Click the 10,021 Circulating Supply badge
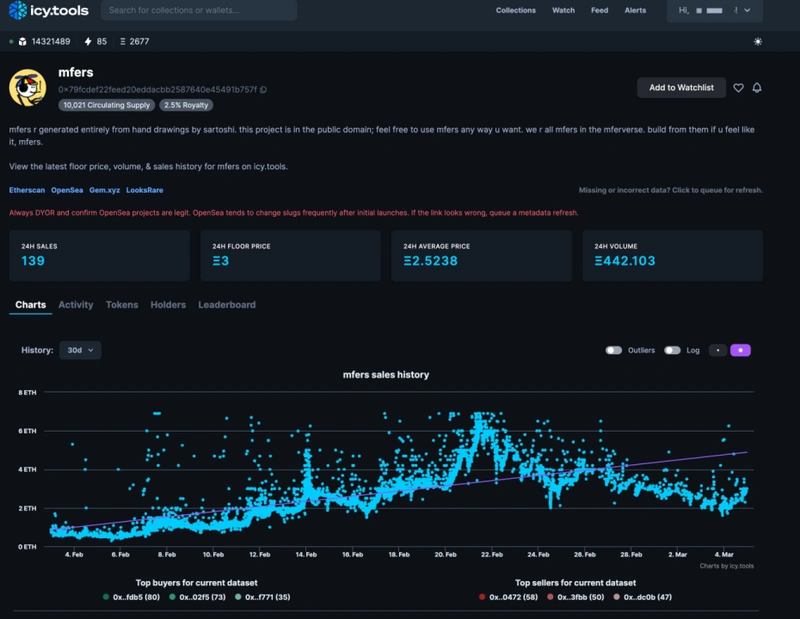This screenshot has height=619, width=800. [107, 105]
